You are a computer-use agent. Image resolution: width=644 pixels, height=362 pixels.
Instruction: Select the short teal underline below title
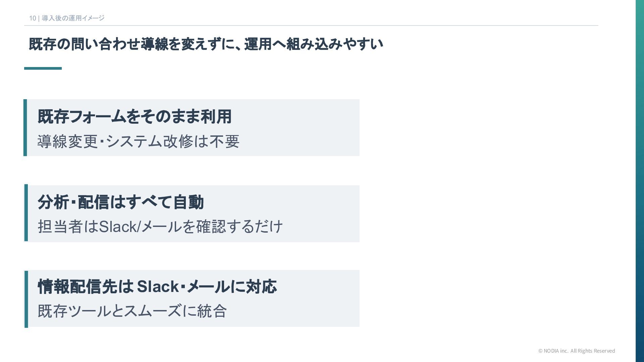pos(43,68)
